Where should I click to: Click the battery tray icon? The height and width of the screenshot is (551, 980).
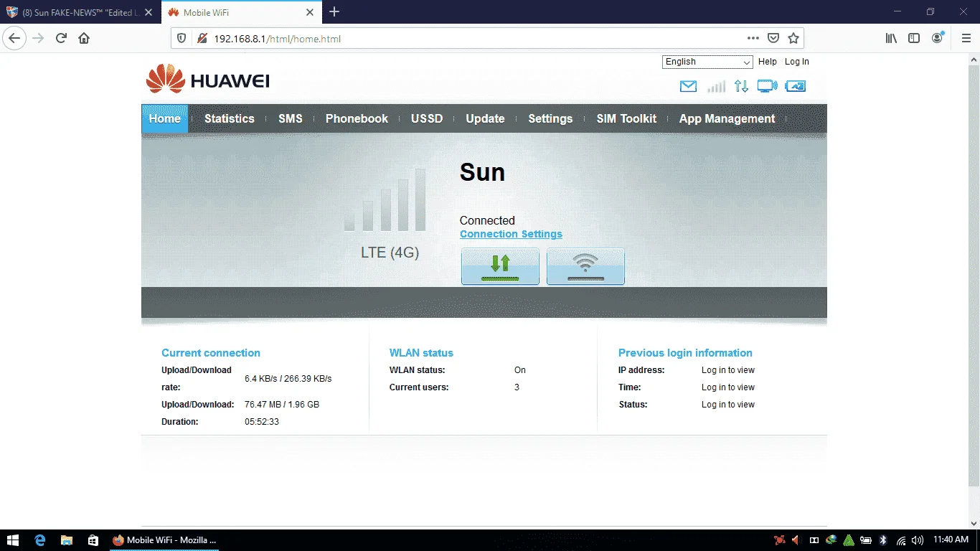866,540
